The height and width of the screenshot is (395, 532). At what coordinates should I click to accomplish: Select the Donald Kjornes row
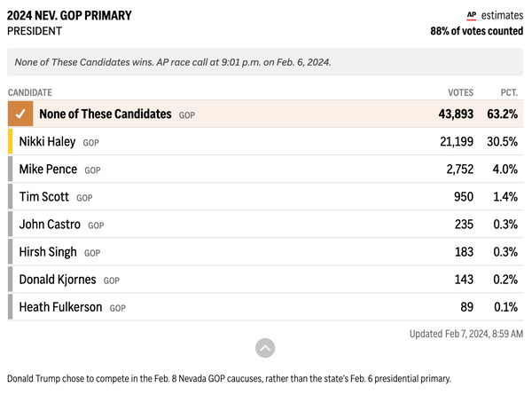click(265, 280)
